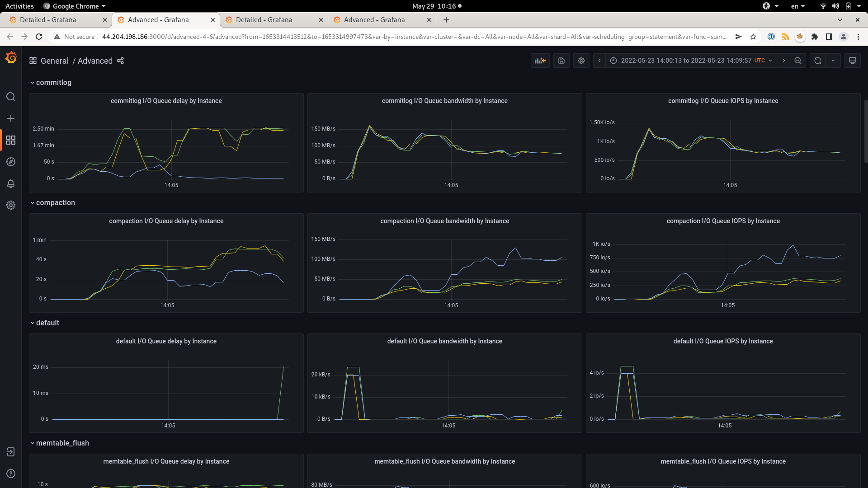Image resolution: width=868 pixels, height=488 pixels.
Task: Open dashboard settings
Action: 581,60
